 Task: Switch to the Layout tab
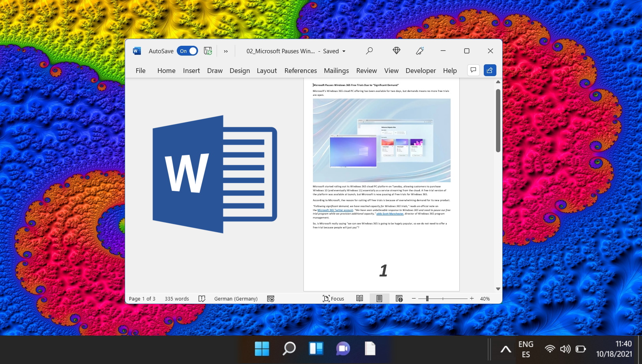coord(267,71)
